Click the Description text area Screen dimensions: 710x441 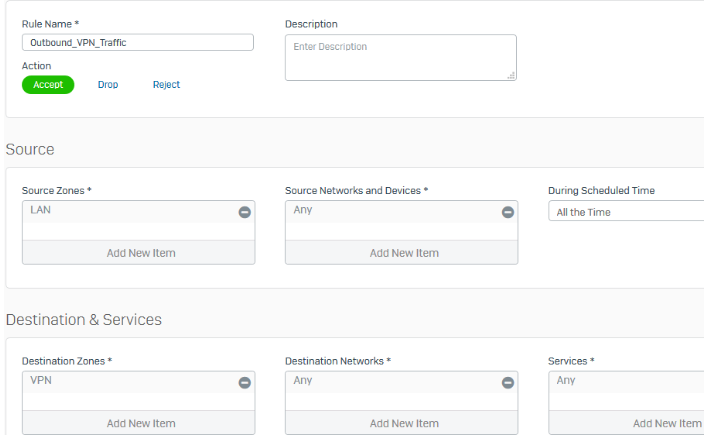(400, 58)
